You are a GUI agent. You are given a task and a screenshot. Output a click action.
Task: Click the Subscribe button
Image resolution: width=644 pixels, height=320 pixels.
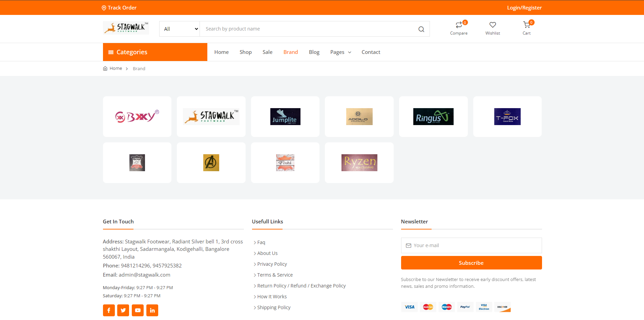(x=471, y=263)
